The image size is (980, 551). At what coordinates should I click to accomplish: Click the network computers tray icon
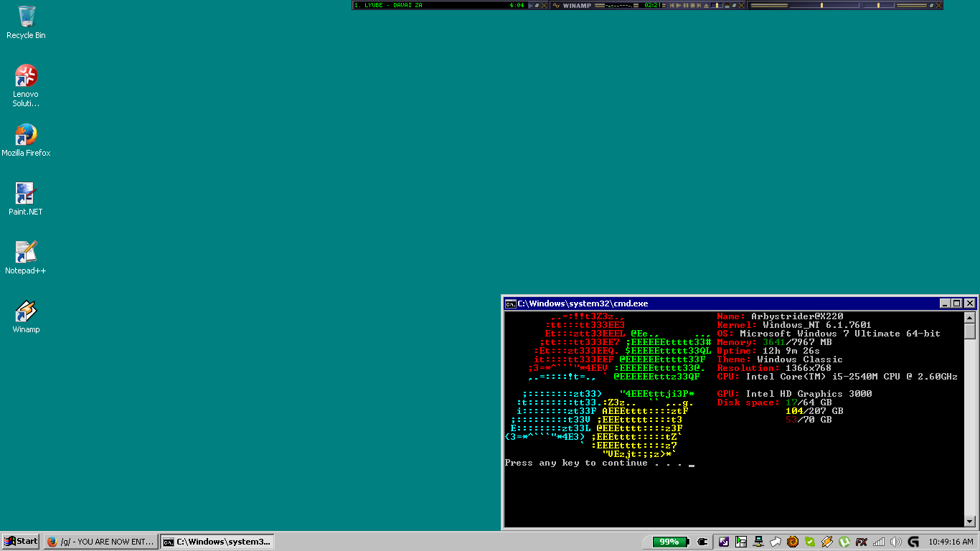tap(758, 542)
